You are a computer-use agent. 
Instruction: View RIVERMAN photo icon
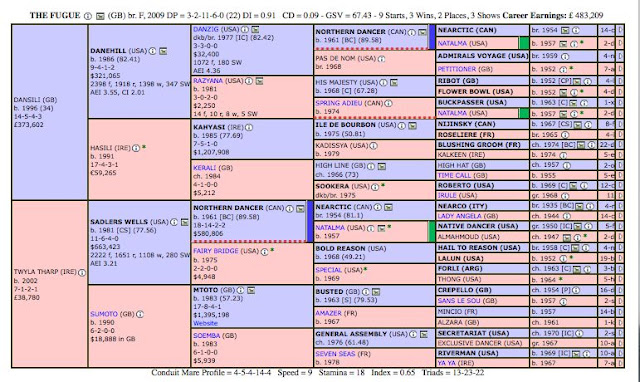(576, 353)
